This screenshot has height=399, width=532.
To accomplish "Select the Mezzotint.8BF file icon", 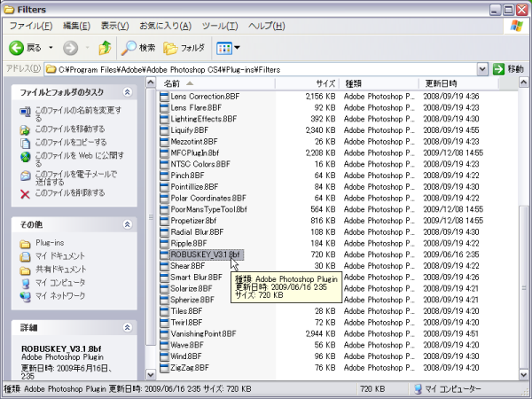I will (x=164, y=142).
